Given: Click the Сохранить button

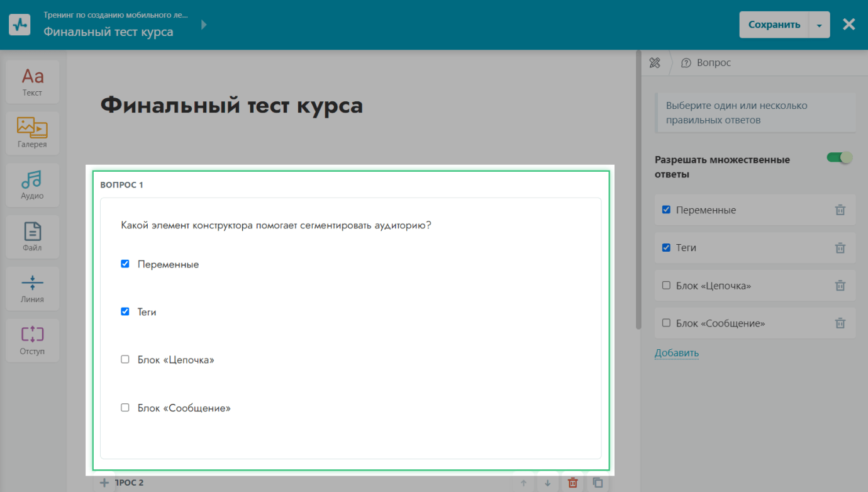Looking at the screenshot, I should click(x=774, y=25).
